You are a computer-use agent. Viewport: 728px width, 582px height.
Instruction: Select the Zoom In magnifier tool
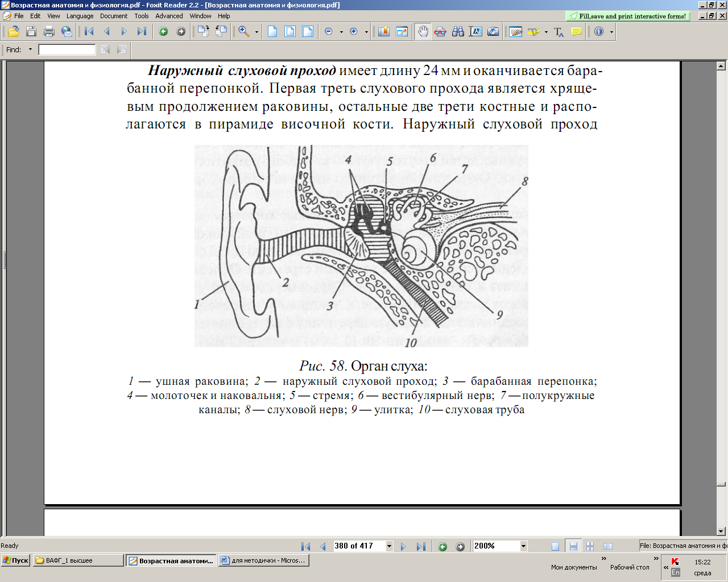pyautogui.click(x=244, y=32)
